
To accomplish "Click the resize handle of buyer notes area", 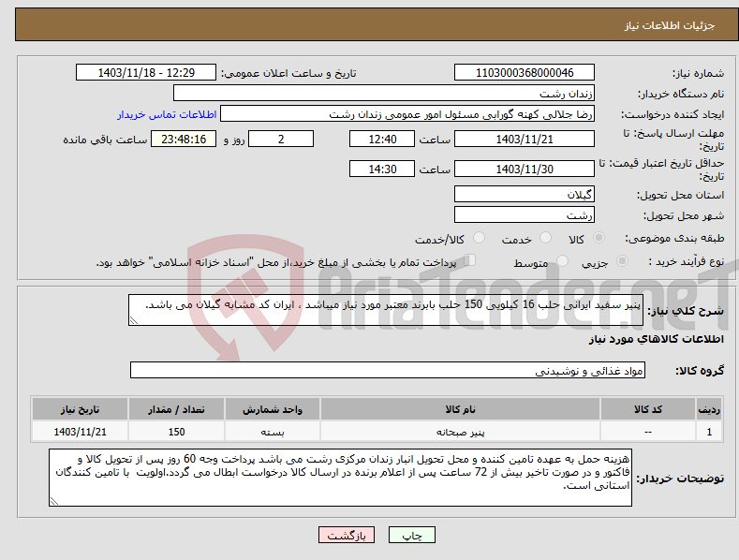I will (x=54, y=502).
